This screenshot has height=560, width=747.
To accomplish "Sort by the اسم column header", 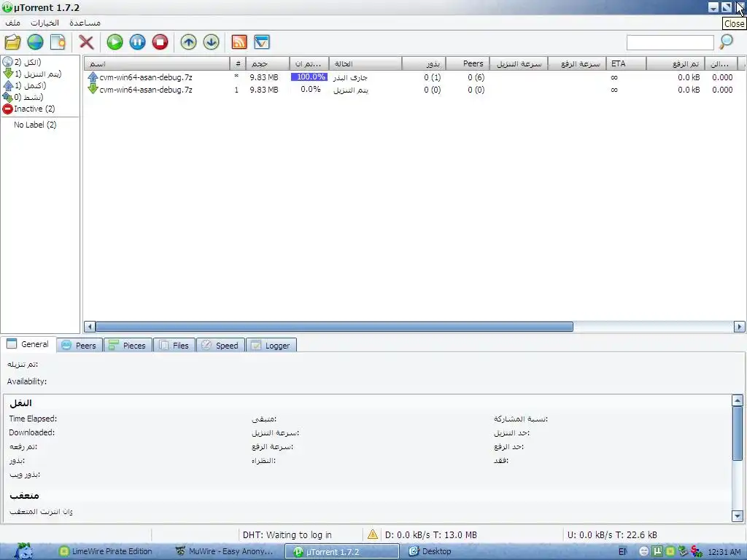I will coord(157,64).
